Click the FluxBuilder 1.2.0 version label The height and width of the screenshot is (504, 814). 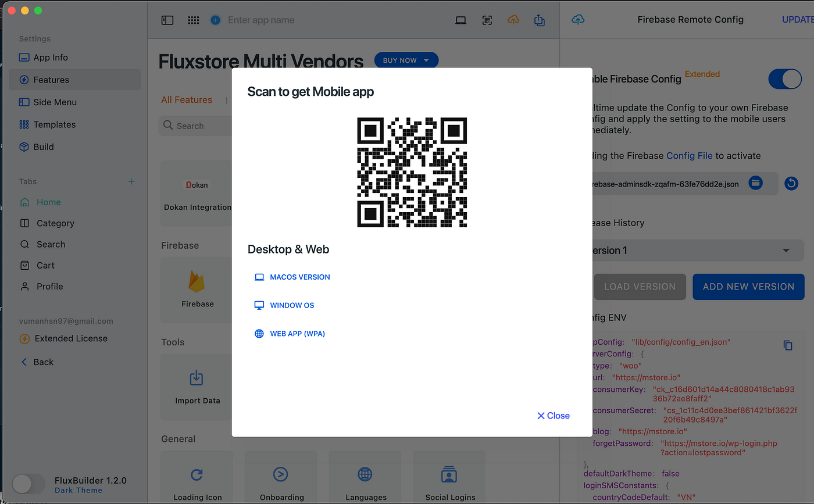90,480
